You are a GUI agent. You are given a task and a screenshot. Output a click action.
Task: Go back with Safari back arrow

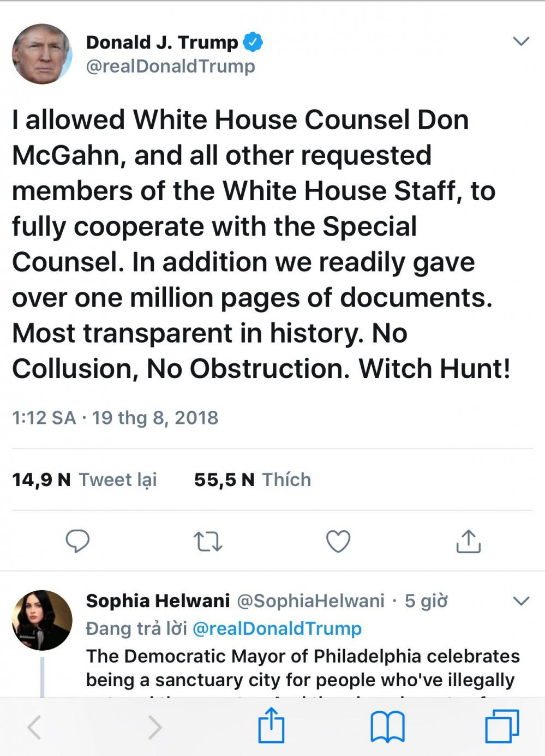click(x=34, y=727)
